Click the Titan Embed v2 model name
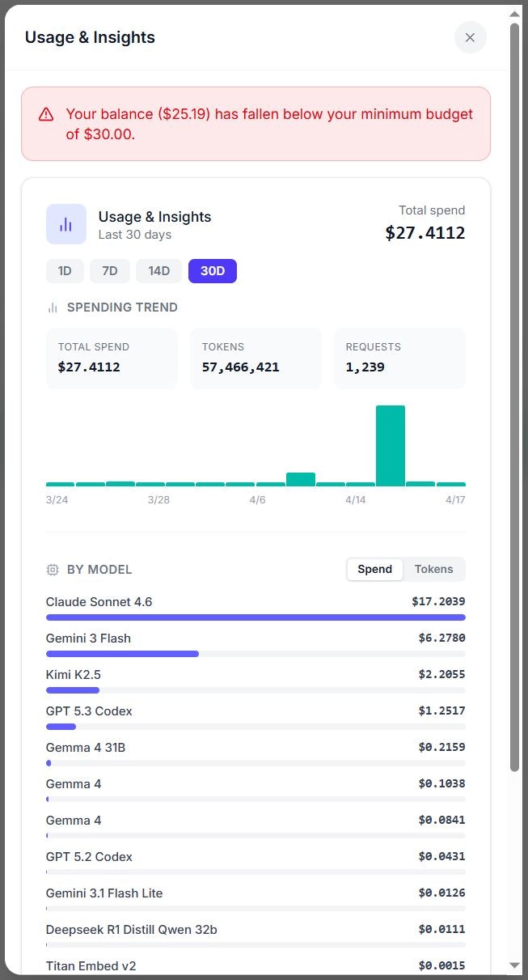528x980 pixels. pyautogui.click(x=91, y=966)
